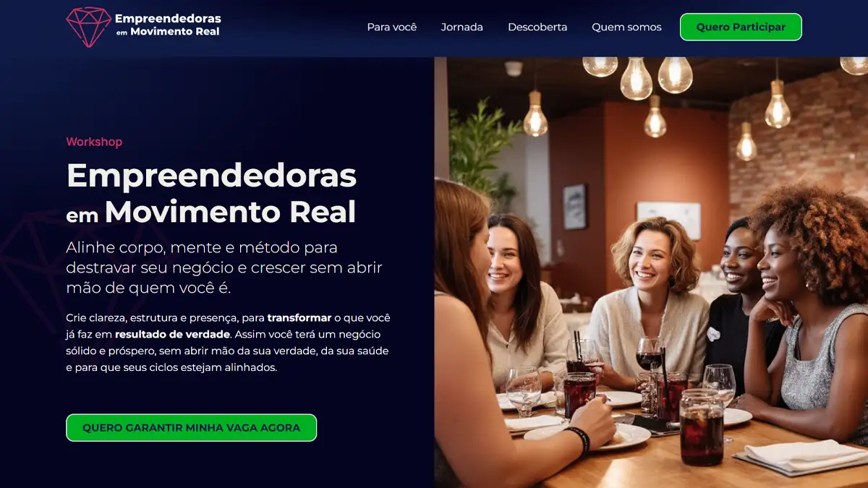Viewport: 868px width, 488px height.
Task: Click the green Quero Participar button
Action: click(741, 27)
